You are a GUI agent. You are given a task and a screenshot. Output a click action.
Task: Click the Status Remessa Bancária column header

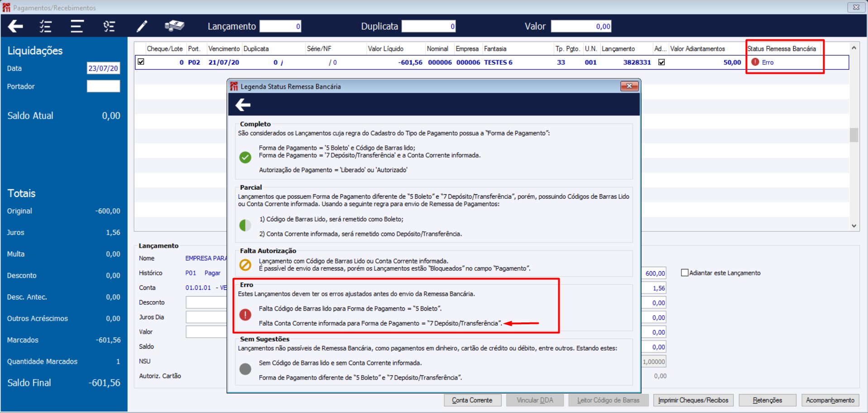pyautogui.click(x=782, y=48)
